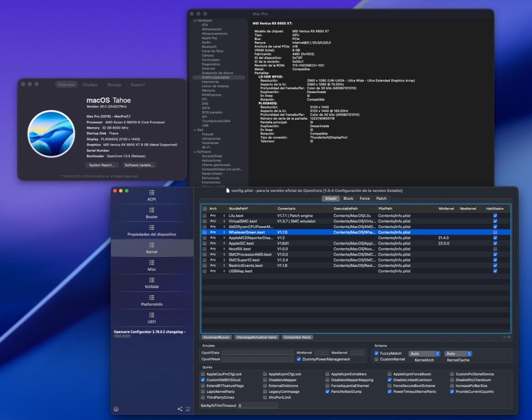The height and width of the screenshot is (420, 532).
Task: Click the info icon at sidebar bottom
Action: click(116, 409)
